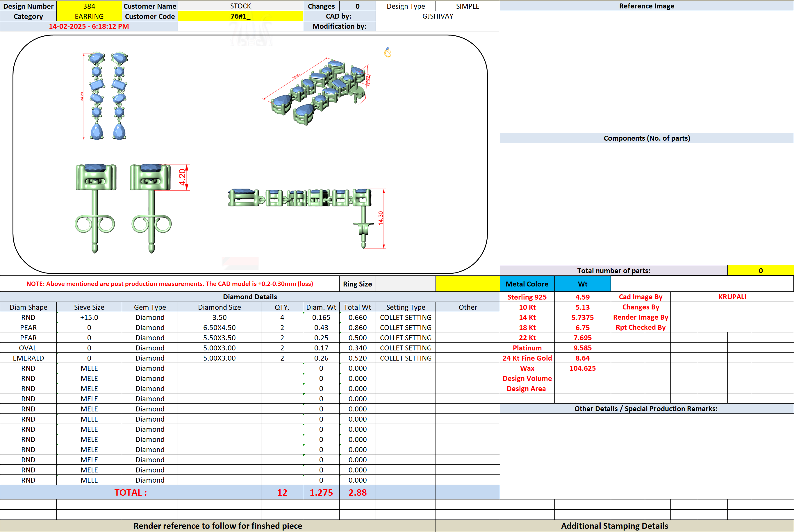This screenshot has width=794, height=532.
Task: Select the 4.20 dimension label in render
Action: pyautogui.click(x=182, y=177)
